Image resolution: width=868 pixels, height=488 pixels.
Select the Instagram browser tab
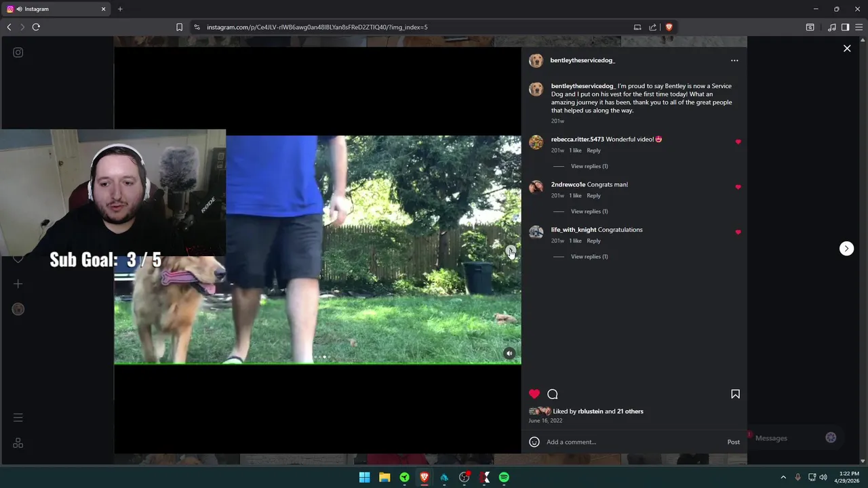[56, 9]
